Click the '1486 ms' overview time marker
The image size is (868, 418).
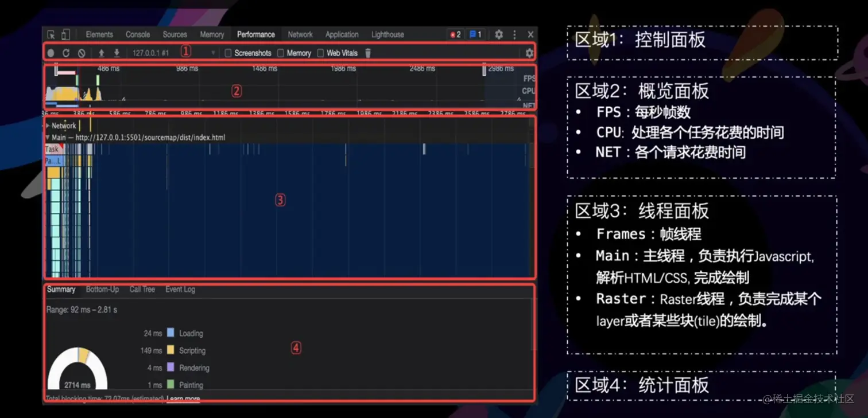coord(265,68)
